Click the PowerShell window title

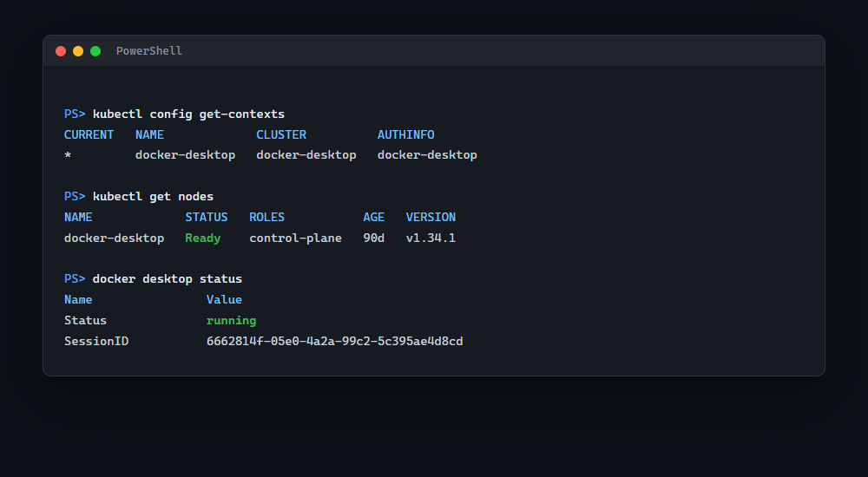pos(149,51)
